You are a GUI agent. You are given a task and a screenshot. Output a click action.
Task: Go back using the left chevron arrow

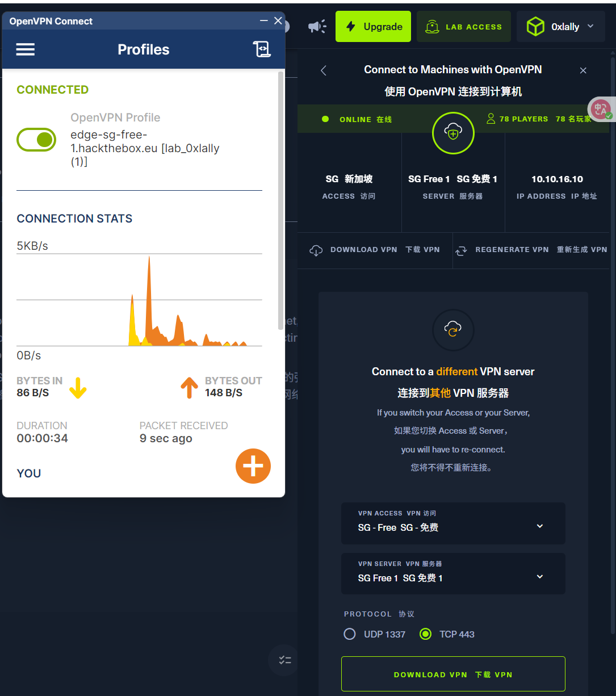point(324,70)
